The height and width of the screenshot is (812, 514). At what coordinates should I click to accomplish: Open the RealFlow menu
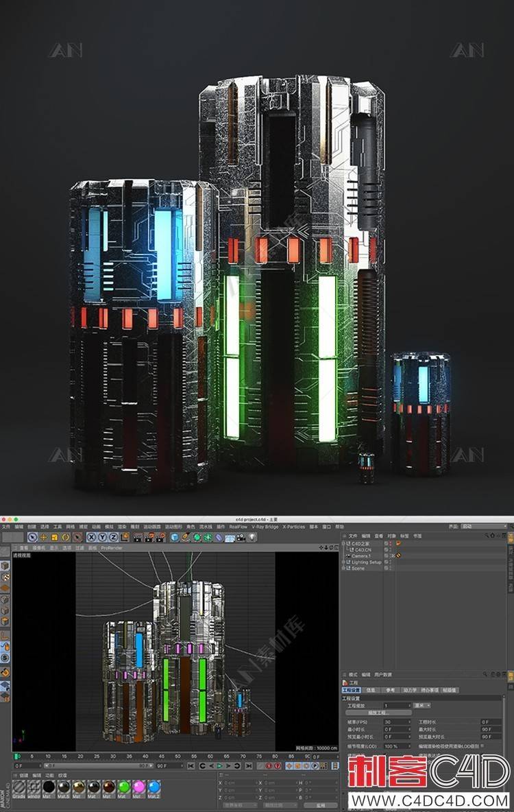tap(238, 527)
